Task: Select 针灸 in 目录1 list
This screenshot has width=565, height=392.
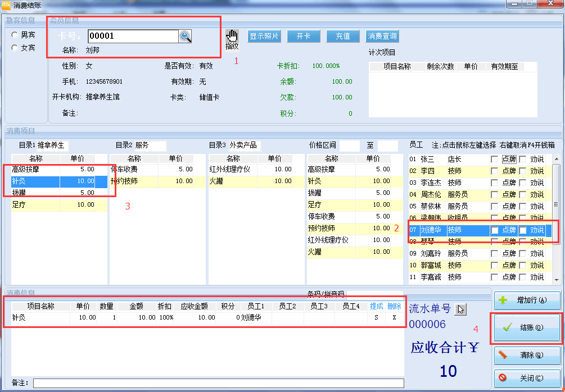Action: pos(59,181)
